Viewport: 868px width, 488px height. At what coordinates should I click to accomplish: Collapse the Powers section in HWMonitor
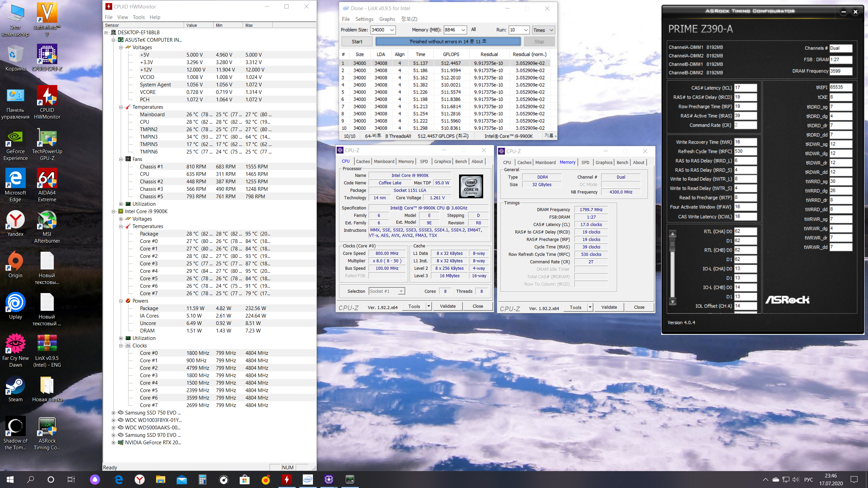[121, 301]
